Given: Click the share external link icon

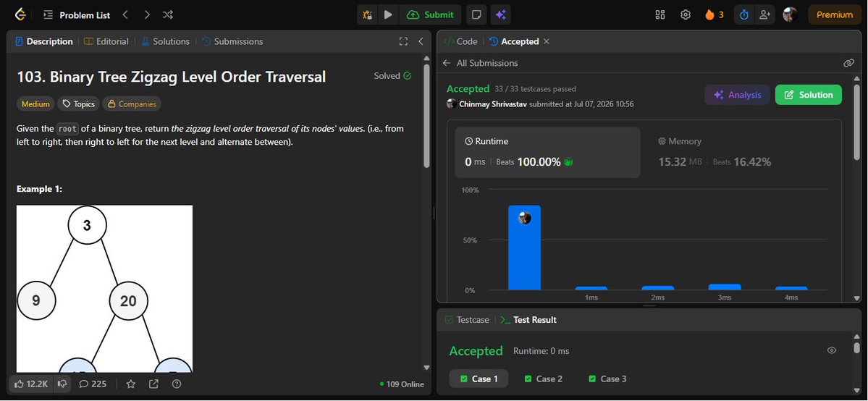Looking at the screenshot, I should (x=154, y=384).
